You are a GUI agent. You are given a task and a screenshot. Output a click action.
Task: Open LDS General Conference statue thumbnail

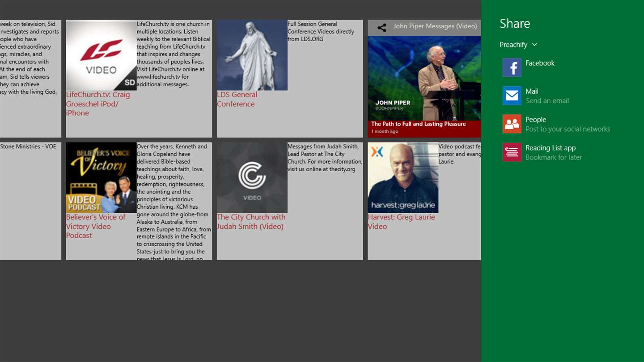[x=252, y=55]
